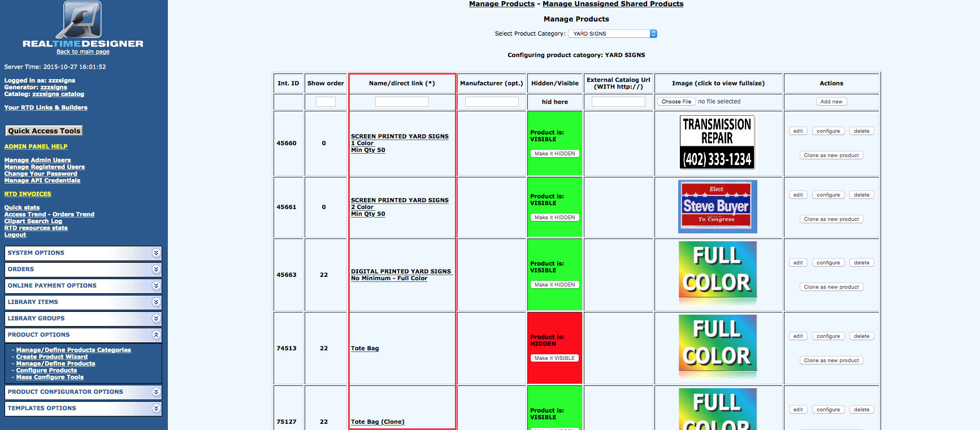View product 45663 Full Color image
The image size is (980, 430).
pyautogui.click(x=717, y=273)
